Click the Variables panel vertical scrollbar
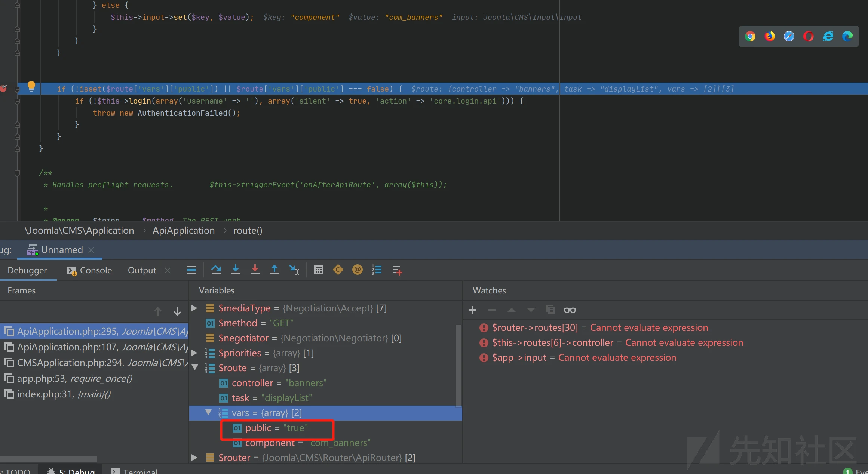Screen dimensions: 868x474 tap(458, 366)
